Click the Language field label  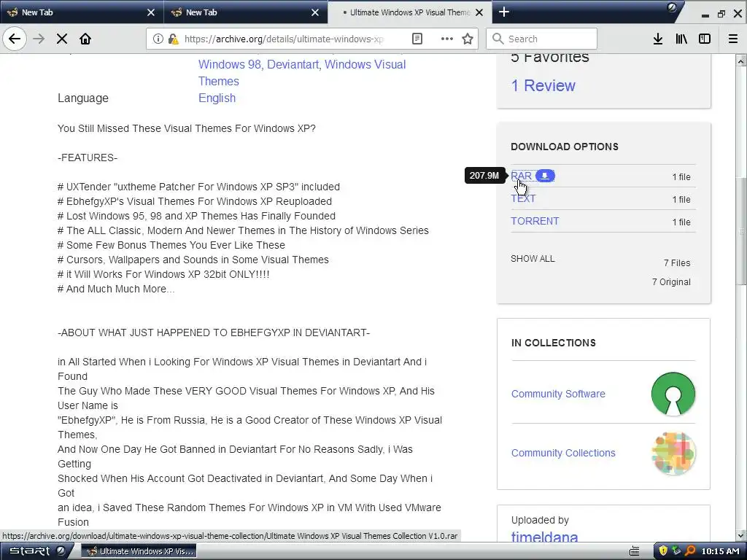tap(83, 98)
